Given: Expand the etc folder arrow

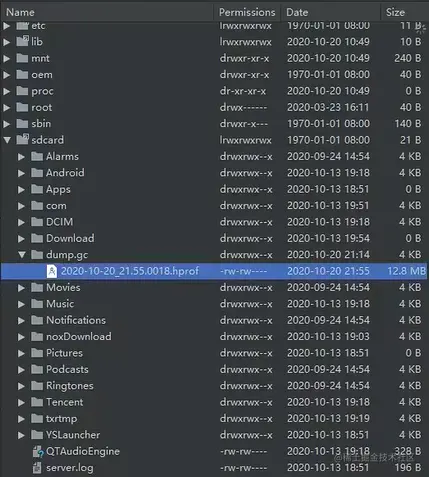Looking at the screenshot, I should (7, 26).
